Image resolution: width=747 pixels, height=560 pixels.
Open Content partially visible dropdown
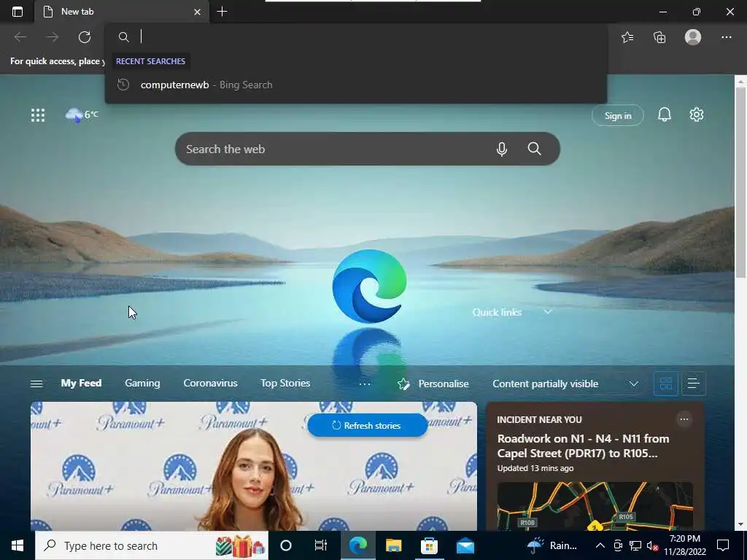(x=565, y=384)
